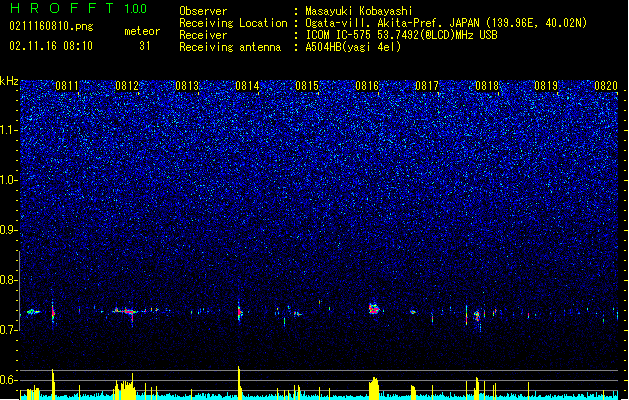The height and width of the screenshot is (400, 629).
Task: Click the 0.8 kHz axis tick label
Action: pos(8,280)
